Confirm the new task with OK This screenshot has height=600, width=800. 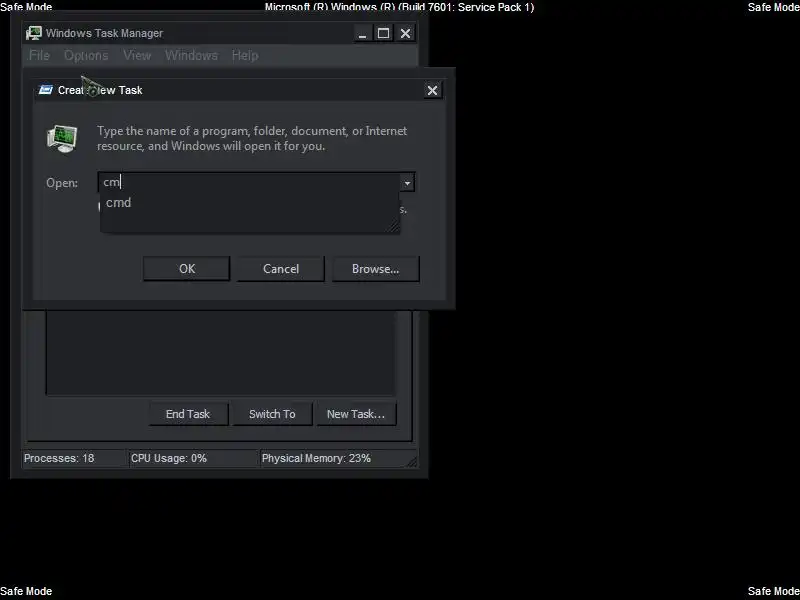click(187, 268)
